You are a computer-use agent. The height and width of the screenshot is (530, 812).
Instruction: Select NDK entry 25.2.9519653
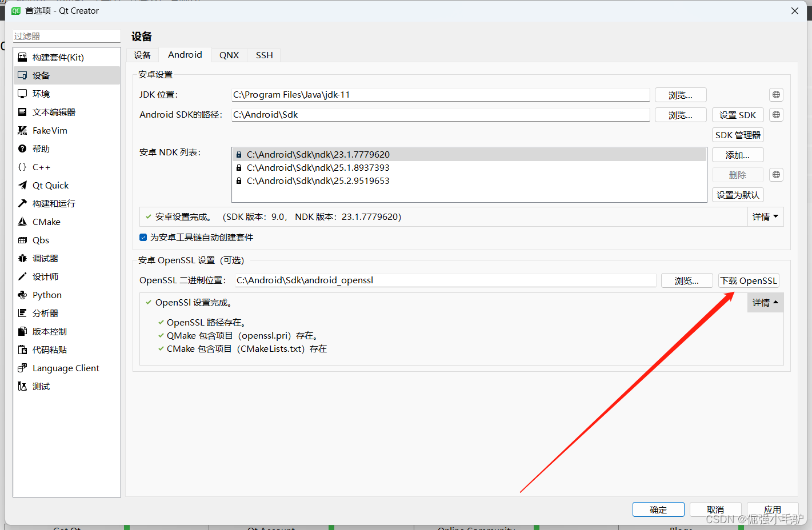(x=469, y=180)
